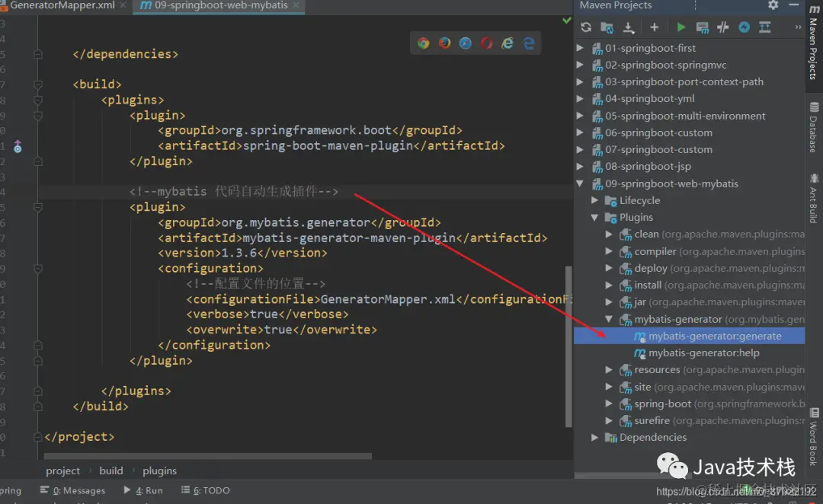Open TODO tool window
Image resolution: width=823 pixels, height=504 pixels.
coord(206,490)
